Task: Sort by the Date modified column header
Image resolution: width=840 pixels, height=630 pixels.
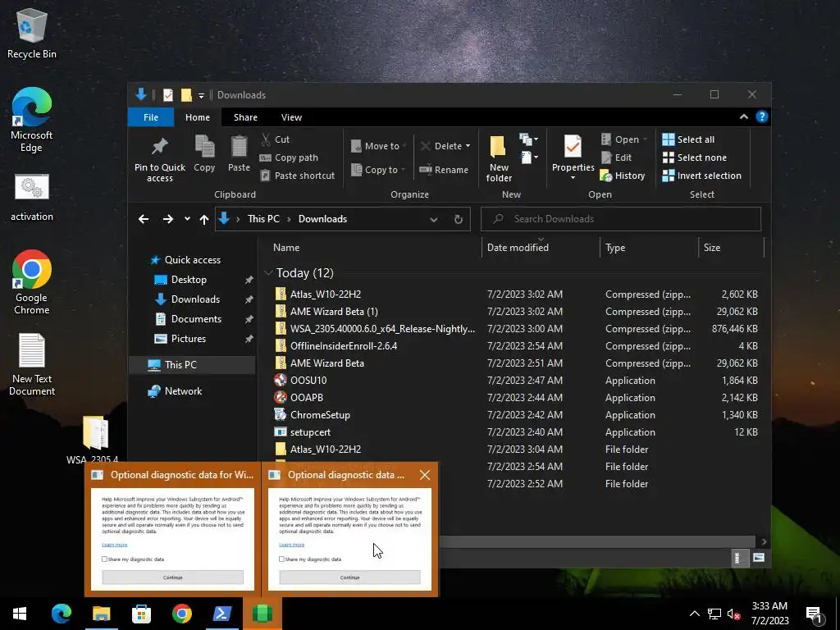Action: click(541, 248)
